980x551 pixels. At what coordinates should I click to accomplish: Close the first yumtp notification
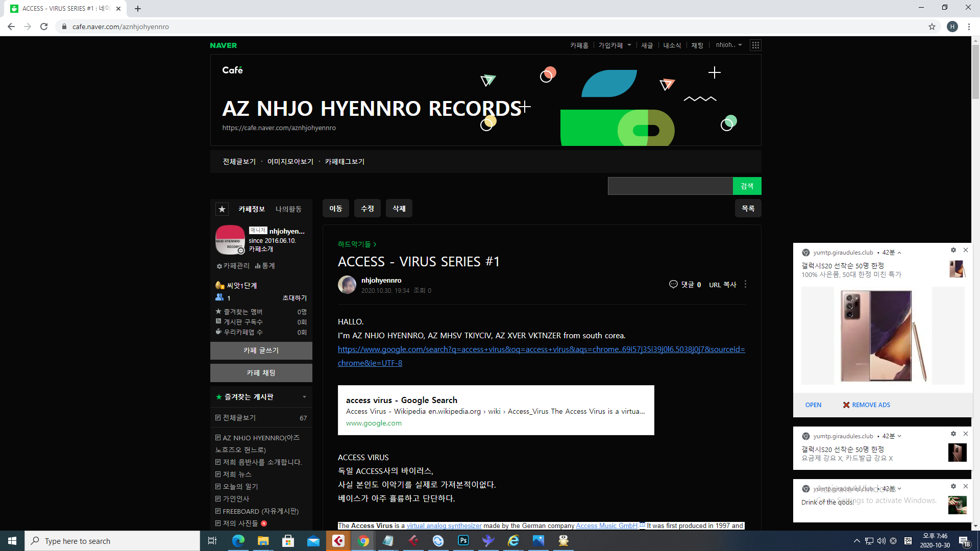pos(966,250)
